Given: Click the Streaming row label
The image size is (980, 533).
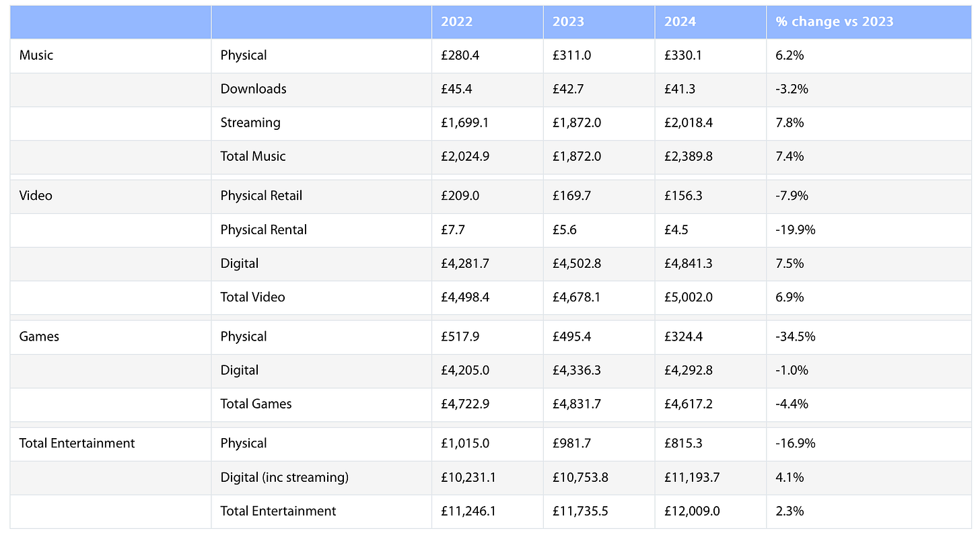Looking at the screenshot, I should pos(250,122).
